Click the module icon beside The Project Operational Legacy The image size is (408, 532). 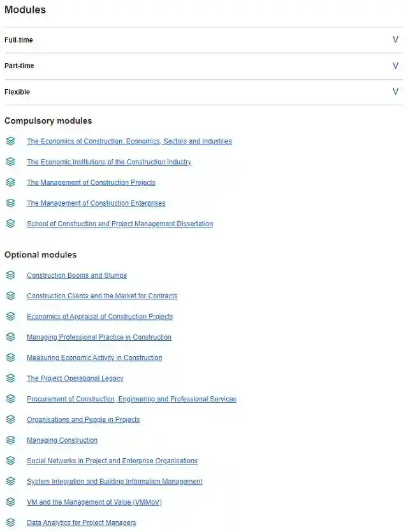pos(10,378)
